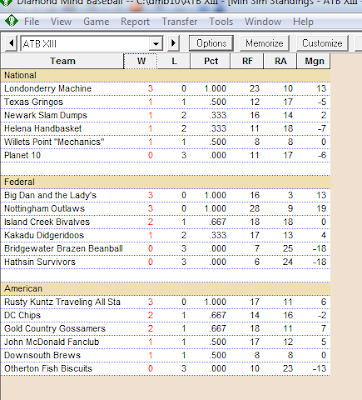The height and width of the screenshot is (400, 362).
Task: Click the Options button
Action: [211, 43]
